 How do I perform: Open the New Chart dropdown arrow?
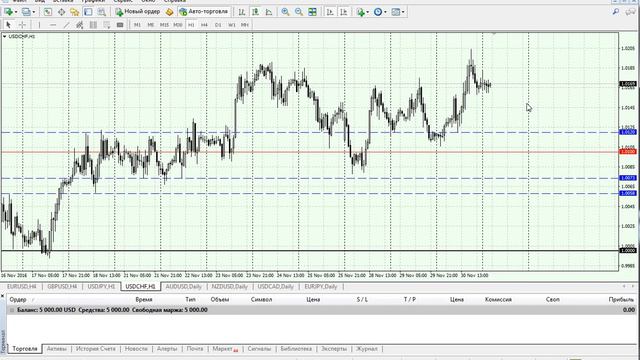[16, 12]
